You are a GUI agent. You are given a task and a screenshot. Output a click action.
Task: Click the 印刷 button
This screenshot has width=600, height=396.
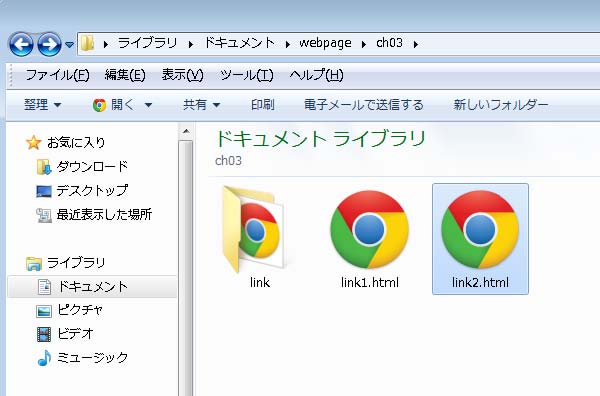click(262, 104)
